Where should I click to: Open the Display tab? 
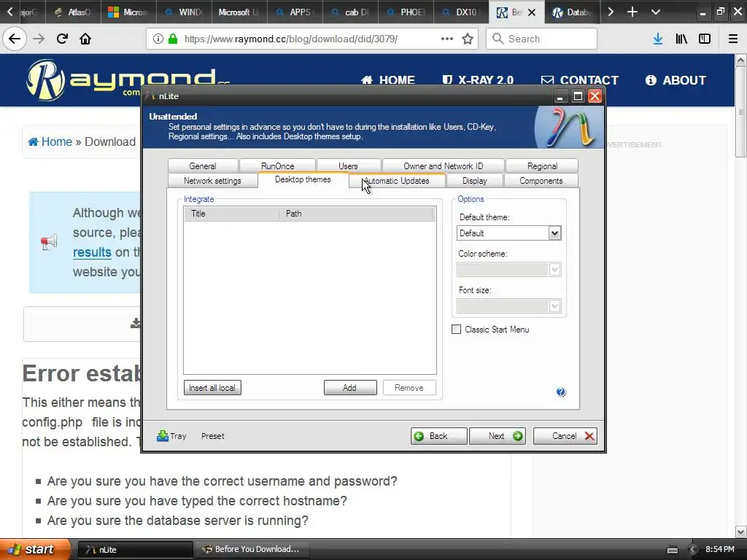click(474, 181)
